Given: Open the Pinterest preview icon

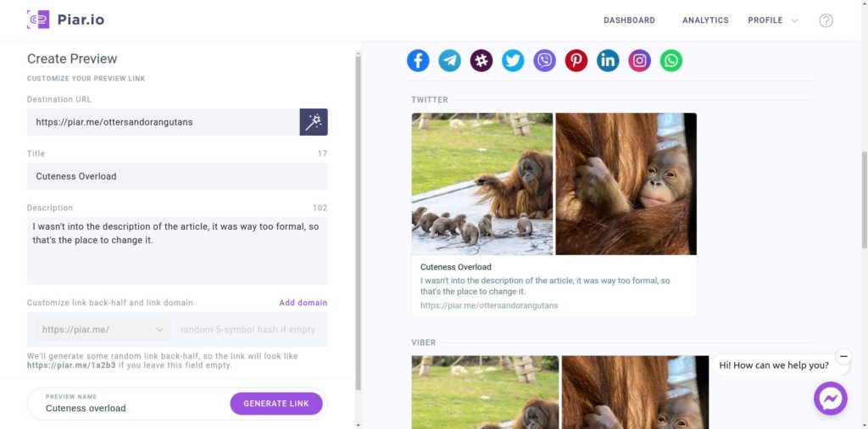Looking at the screenshot, I should [576, 60].
